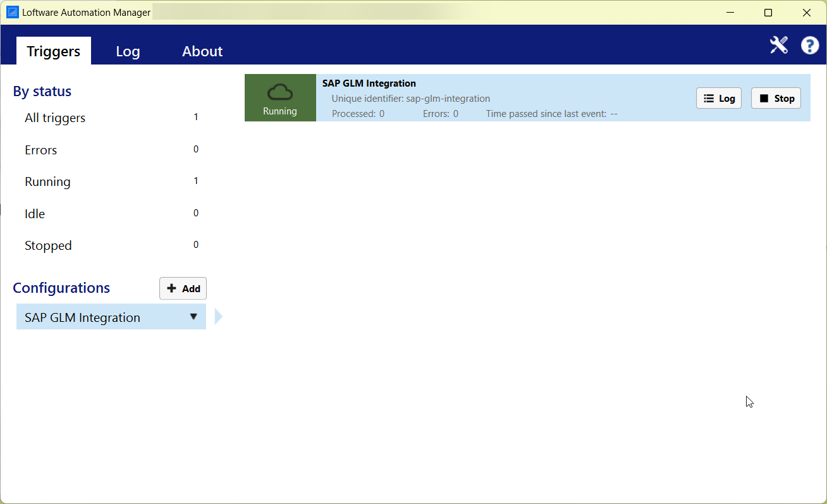Show only Stopped triggers

coord(48,245)
